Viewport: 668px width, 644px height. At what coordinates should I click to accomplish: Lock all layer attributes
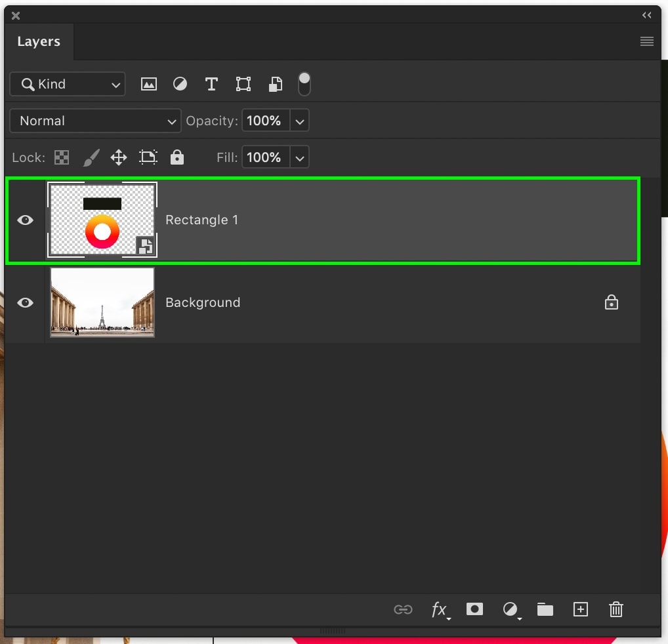177,157
